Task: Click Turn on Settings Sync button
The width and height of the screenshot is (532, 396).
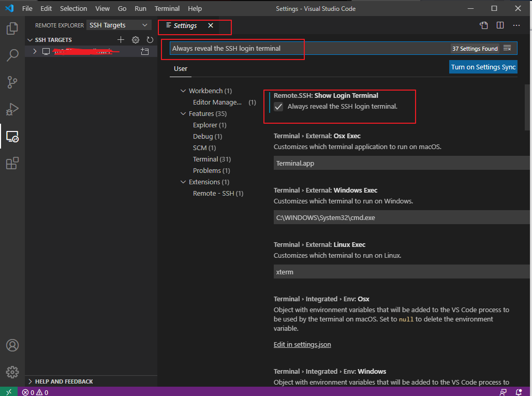Action: pyautogui.click(x=483, y=67)
